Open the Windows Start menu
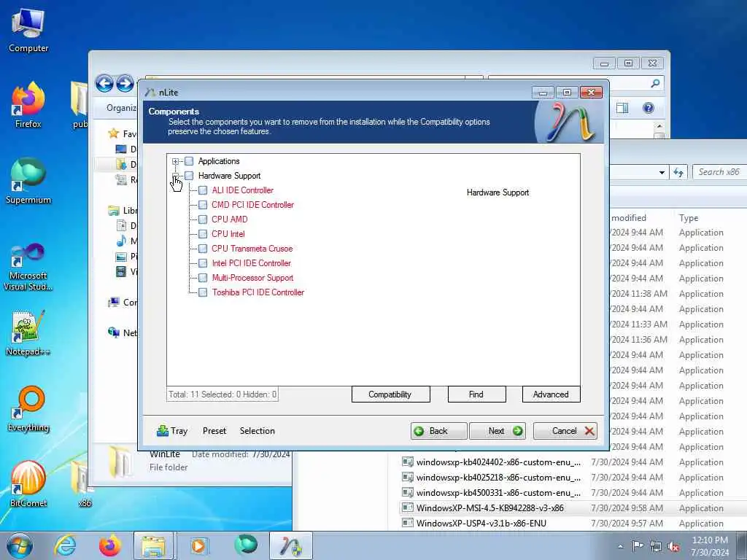 point(19,546)
